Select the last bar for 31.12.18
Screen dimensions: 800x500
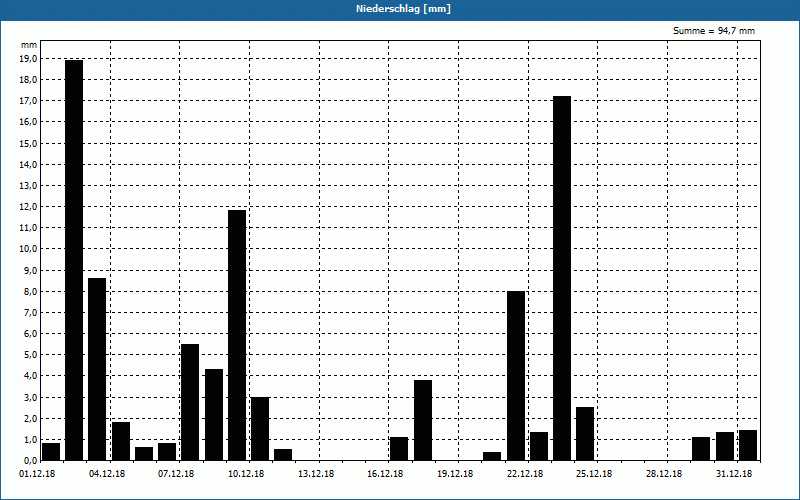coord(748,445)
